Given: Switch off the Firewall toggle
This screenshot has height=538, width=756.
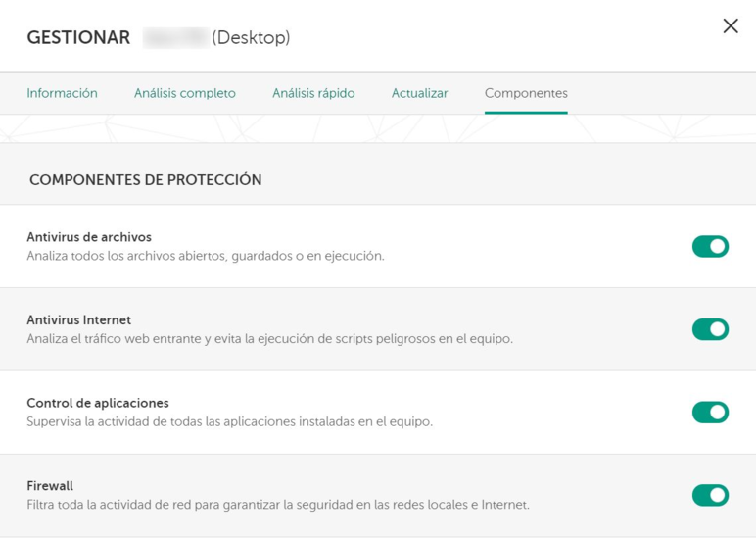Looking at the screenshot, I should tap(710, 495).
